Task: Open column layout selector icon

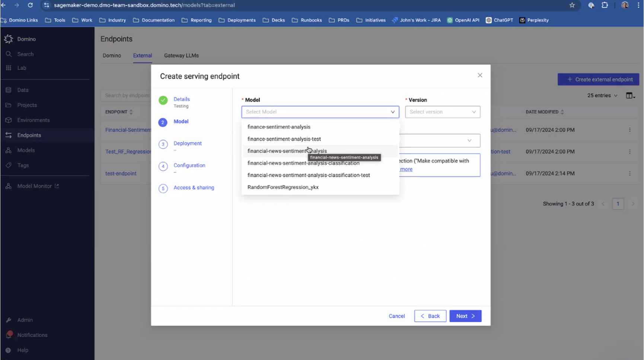Action: point(630,96)
